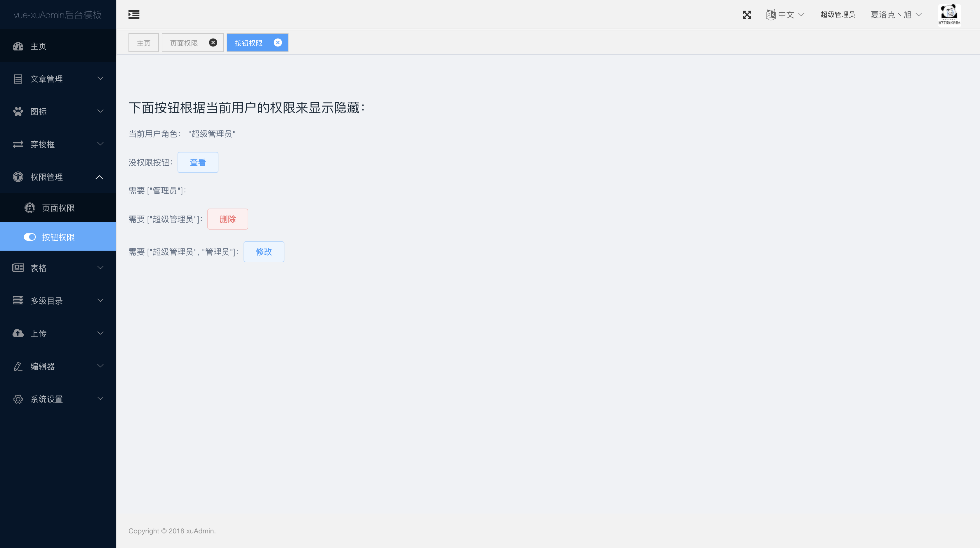The height and width of the screenshot is (548, 980).
Task: Toggle the sidebar collapse hamburger icon
Action: (x=133, y=15)
